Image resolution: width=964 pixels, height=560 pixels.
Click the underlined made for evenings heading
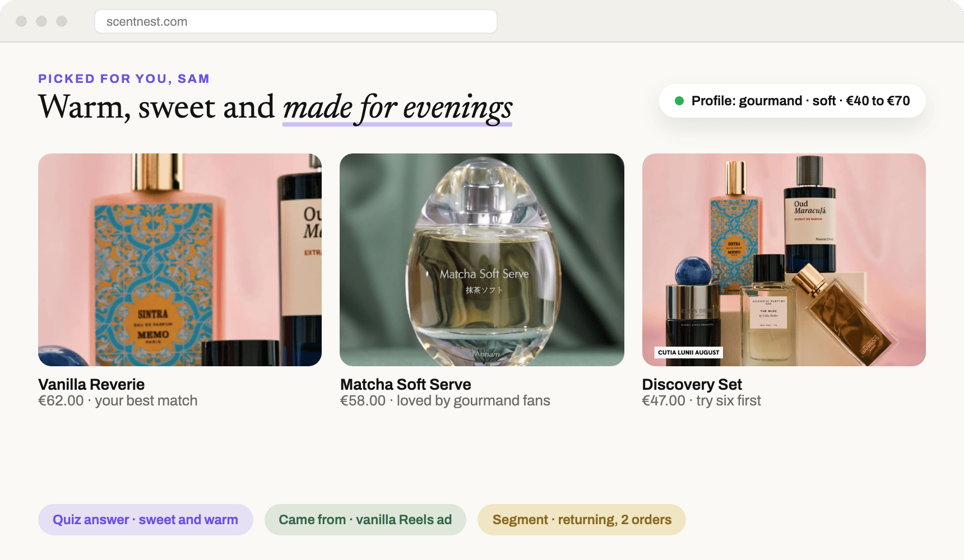coord(397,108)
